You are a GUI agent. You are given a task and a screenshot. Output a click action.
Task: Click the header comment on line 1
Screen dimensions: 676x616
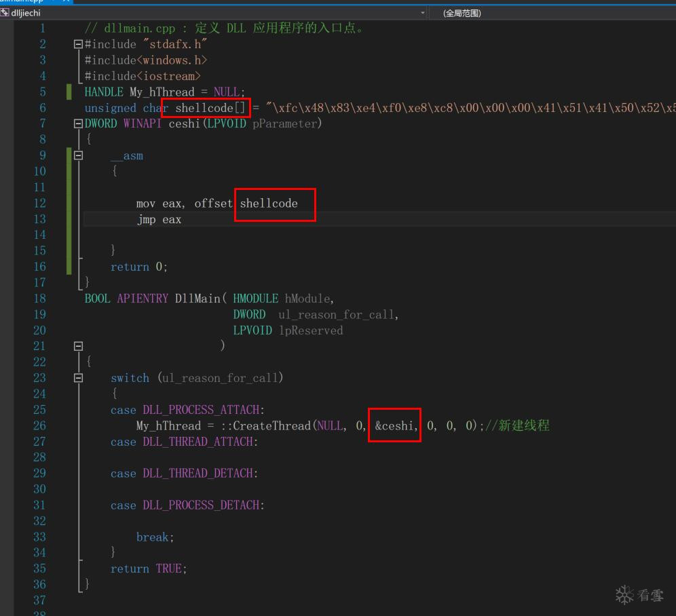pos(224,28)
